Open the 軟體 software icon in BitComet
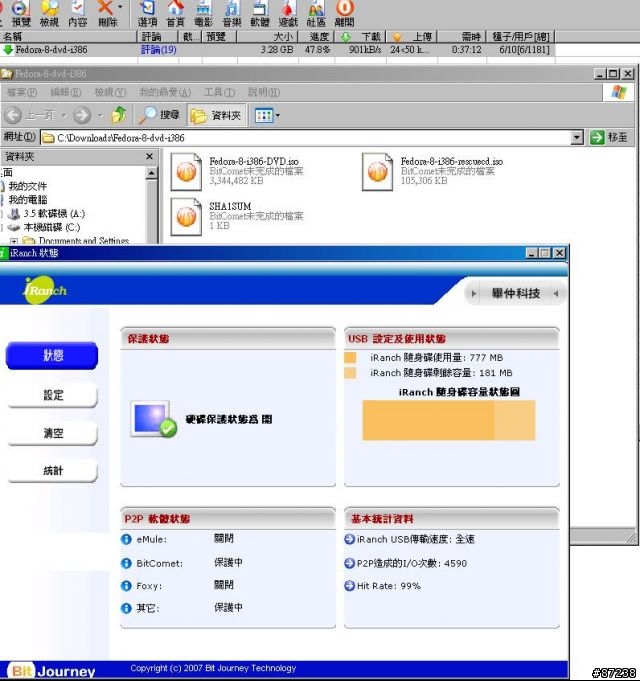Image resolution: width=640 pixels, height=681 pixels. point(260,13)
